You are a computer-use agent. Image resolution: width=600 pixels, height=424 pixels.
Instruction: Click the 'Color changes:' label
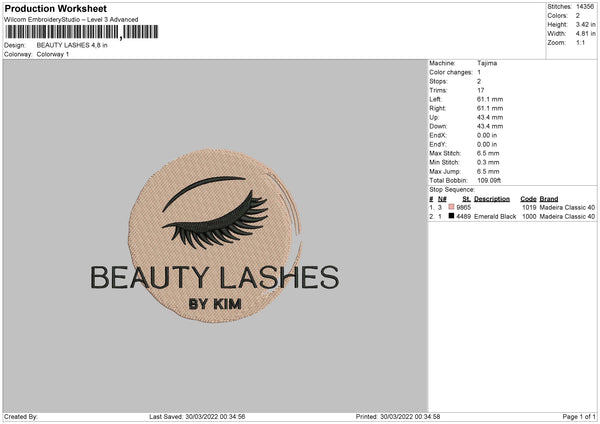451,72
